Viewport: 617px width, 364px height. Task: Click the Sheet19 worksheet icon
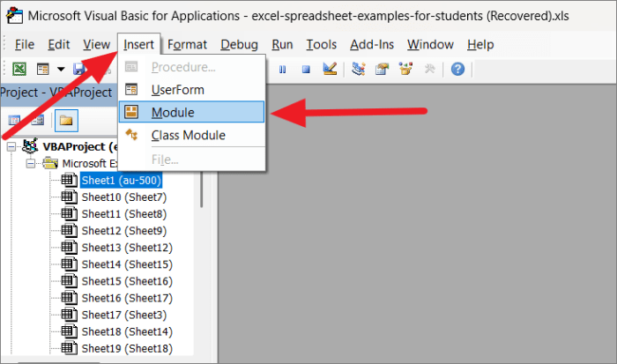(70, 348)
